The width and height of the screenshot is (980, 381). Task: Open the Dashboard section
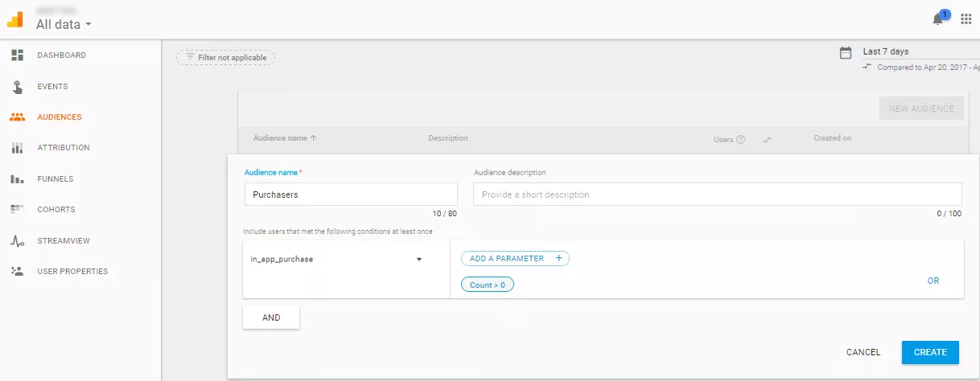[61, 55]
